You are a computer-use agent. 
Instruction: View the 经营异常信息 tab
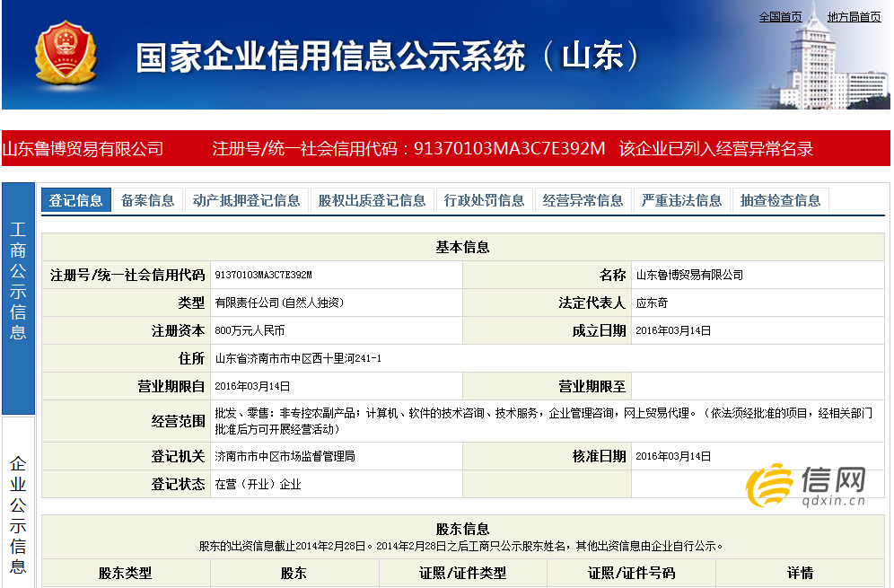583,200
